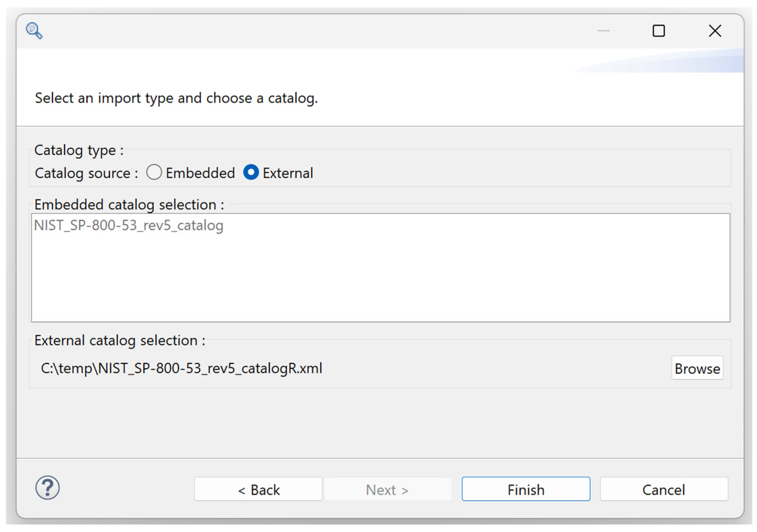This screenshot has width=757, height=532.
Task: Click the disabled Next button
Action: coord(388,490)
